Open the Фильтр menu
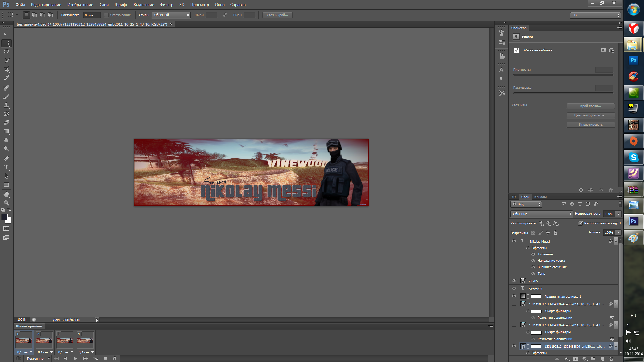Screen dimensions: 644x362 pyautogui.click(x=166, y=5)
